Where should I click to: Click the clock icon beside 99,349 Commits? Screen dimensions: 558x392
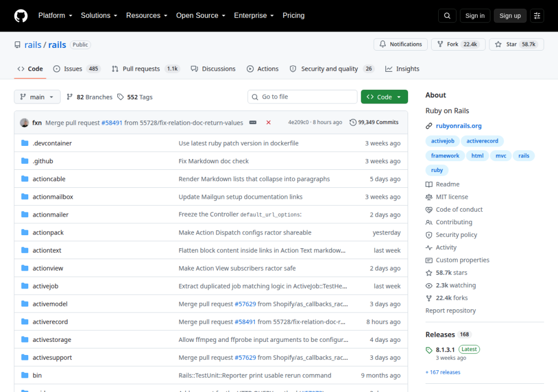point(353,122)
